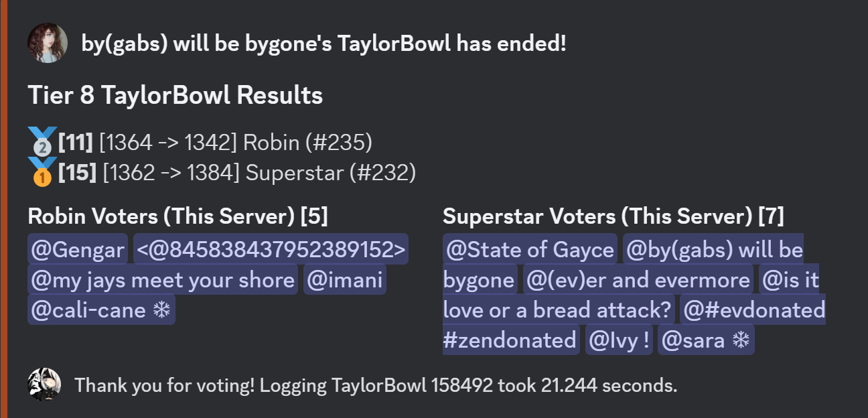Click the footer bot avatar icon
The image size is (868, 418).
44,385
